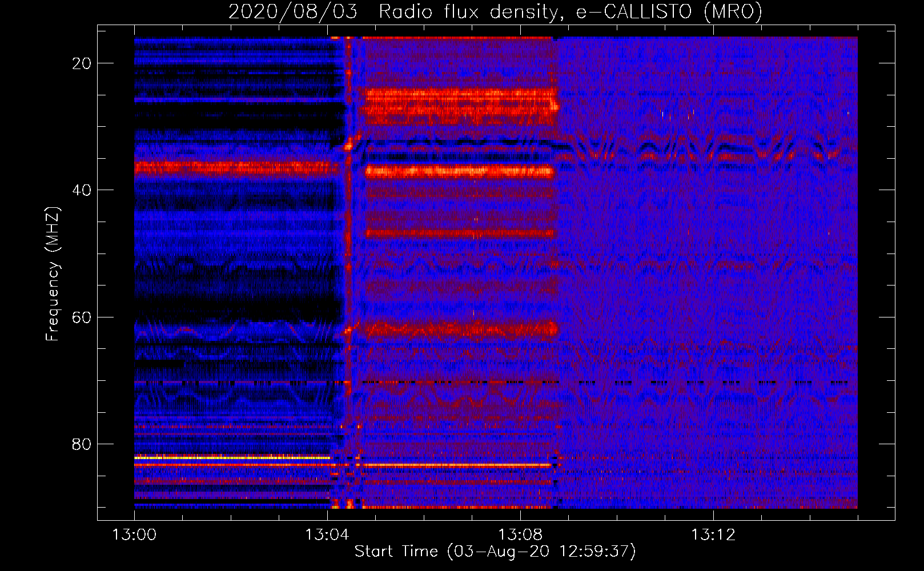Image resolution: width=924 pixels, height=571 pixels.
Task: Click the 13:12 time tick label
Action: click(x=713, y=535)
